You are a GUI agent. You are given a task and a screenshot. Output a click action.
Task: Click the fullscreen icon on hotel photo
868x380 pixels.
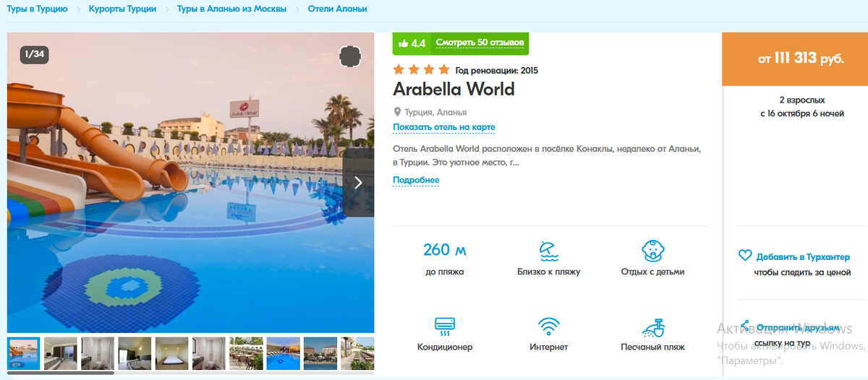coord(349,56)
